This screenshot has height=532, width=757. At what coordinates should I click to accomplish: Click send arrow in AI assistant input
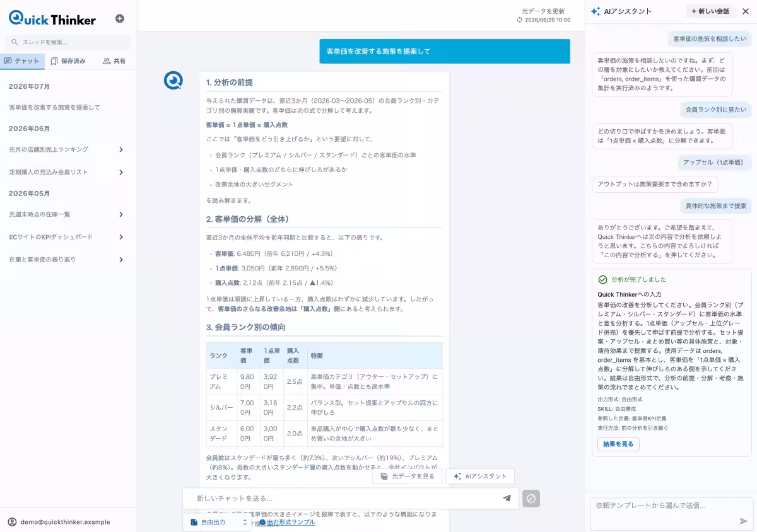pos(743,521)
